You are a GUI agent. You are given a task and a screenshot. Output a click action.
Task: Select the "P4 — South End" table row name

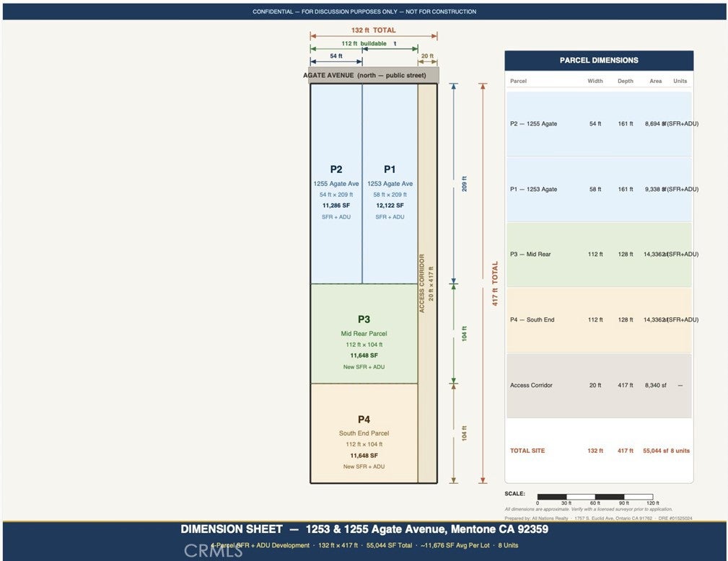pos(532,319)
